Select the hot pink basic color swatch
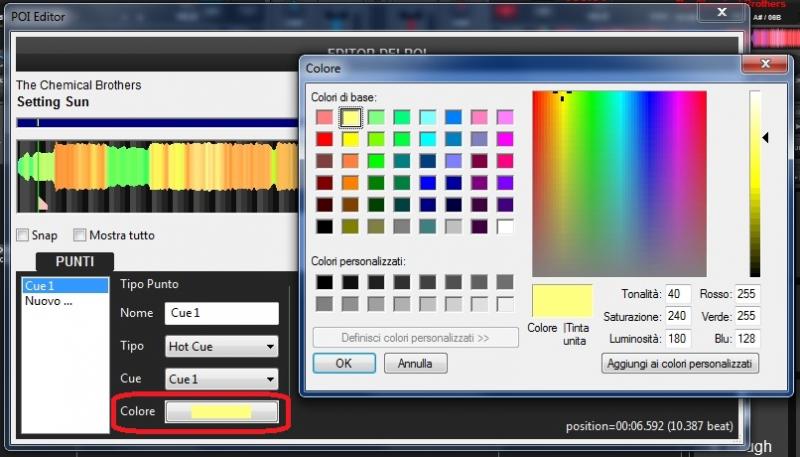Image resolution: width=800 pixels, height=457 pixels. coord(505,161)
